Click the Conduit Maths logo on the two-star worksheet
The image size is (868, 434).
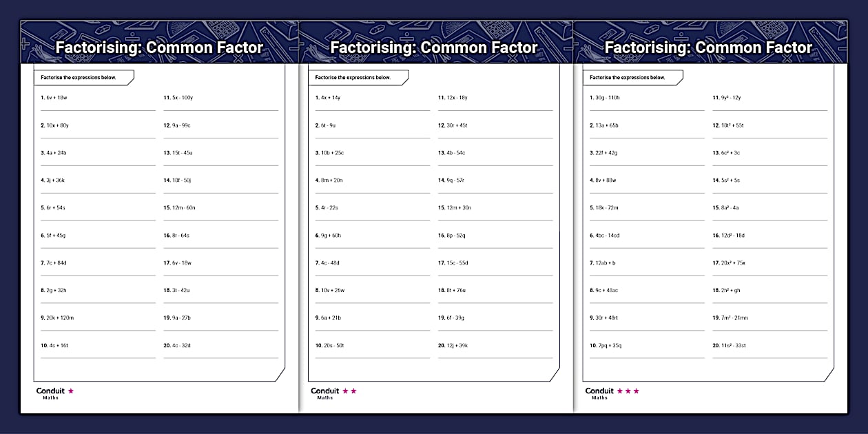pos(324,393)
